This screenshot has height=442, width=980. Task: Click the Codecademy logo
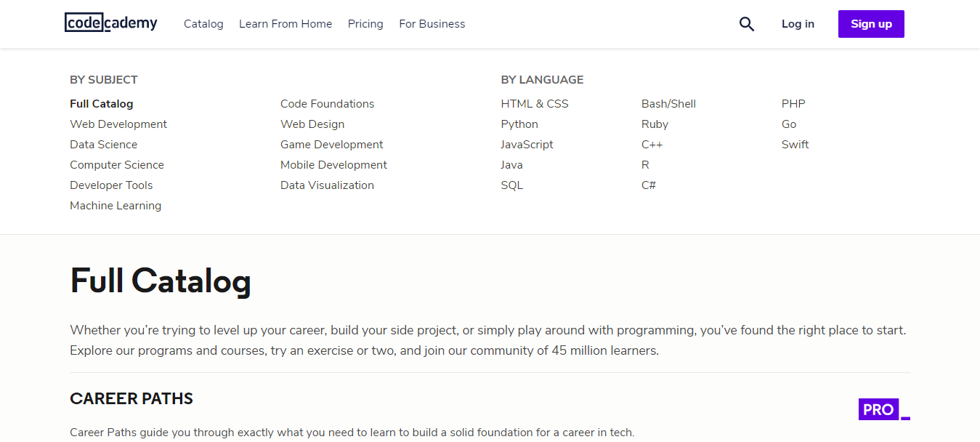[x=110, y=23]
